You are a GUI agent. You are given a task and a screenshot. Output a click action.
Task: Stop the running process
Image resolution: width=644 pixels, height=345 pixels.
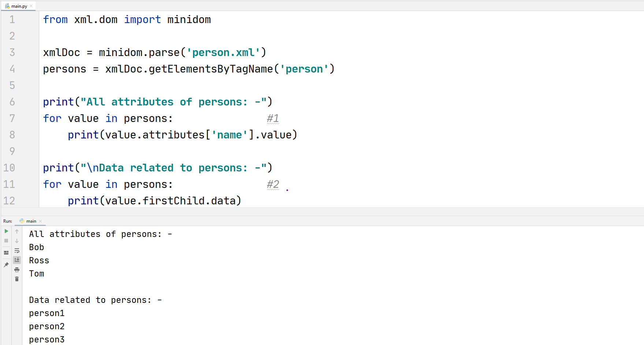coord(6,241)
